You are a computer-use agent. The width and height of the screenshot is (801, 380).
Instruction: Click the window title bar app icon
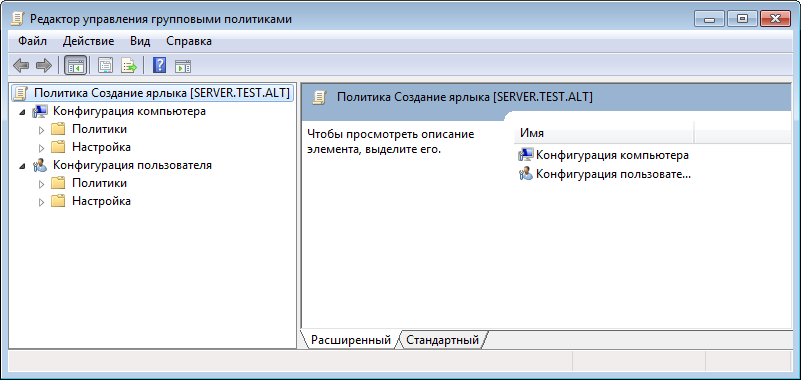click(x=17, y=19)
